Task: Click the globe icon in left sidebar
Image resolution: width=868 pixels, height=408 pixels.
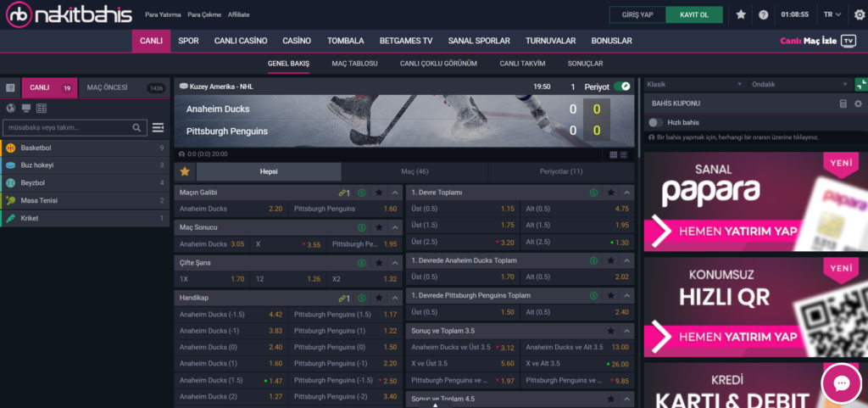Action: pyautogui.click(x=10, y=108)
